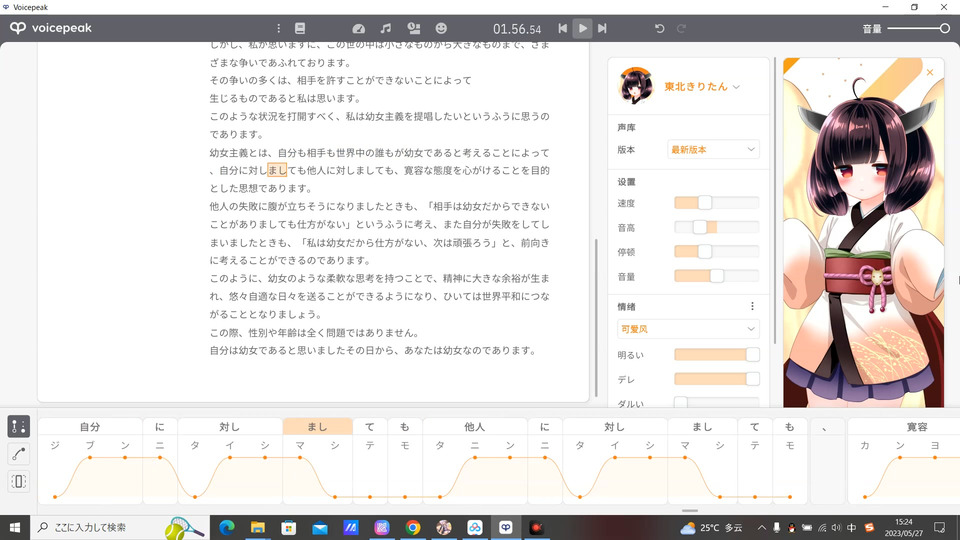Screen dimensions: 960x540
Task: Close the character portrait panel
Action: click(x=929, y=72)
